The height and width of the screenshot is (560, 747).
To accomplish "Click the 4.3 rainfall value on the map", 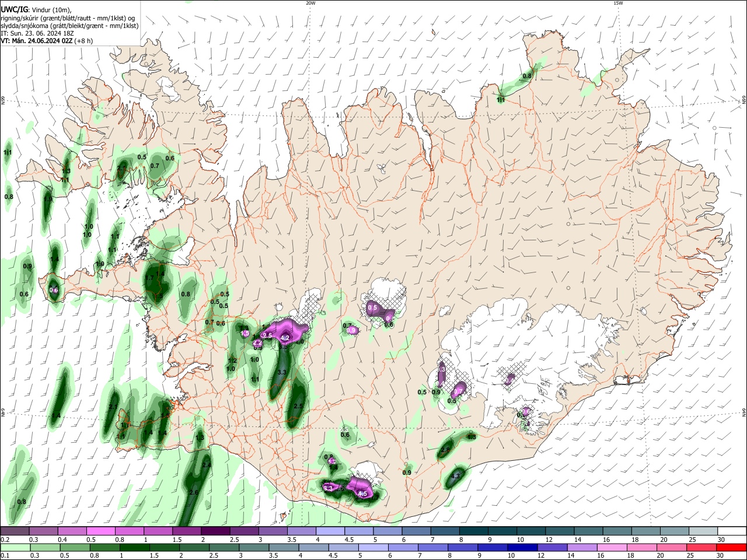I will pyautogui.click(x=456, y=476).
